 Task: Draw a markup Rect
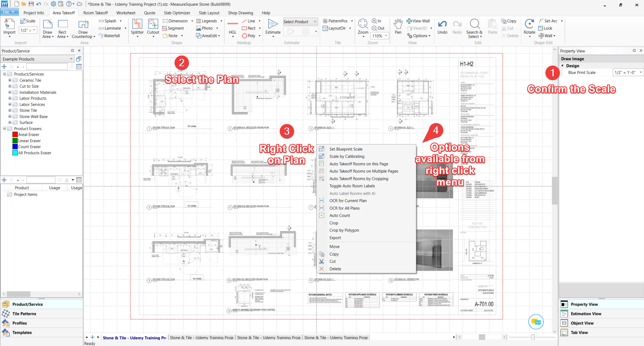click(249, 28)
